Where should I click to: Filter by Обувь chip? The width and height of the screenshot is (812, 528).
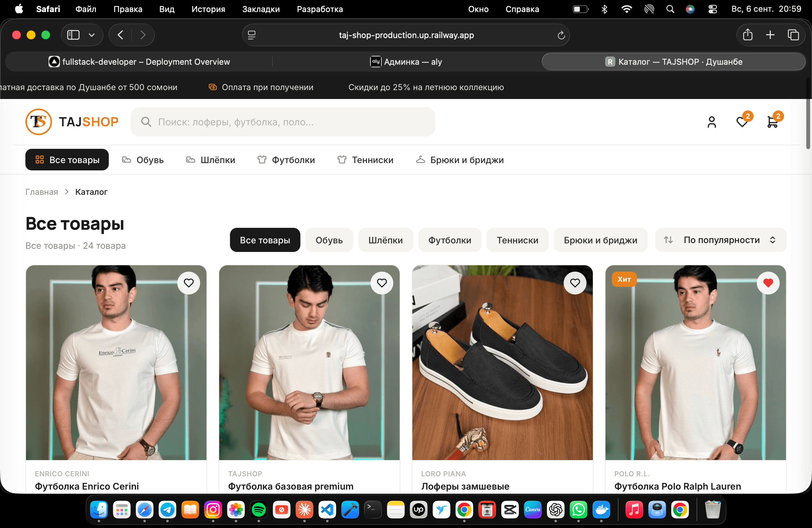pos(329,240)
